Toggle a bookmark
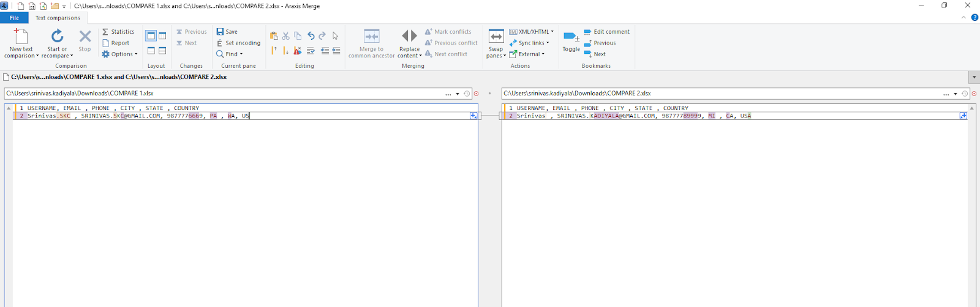 (571, 42)
